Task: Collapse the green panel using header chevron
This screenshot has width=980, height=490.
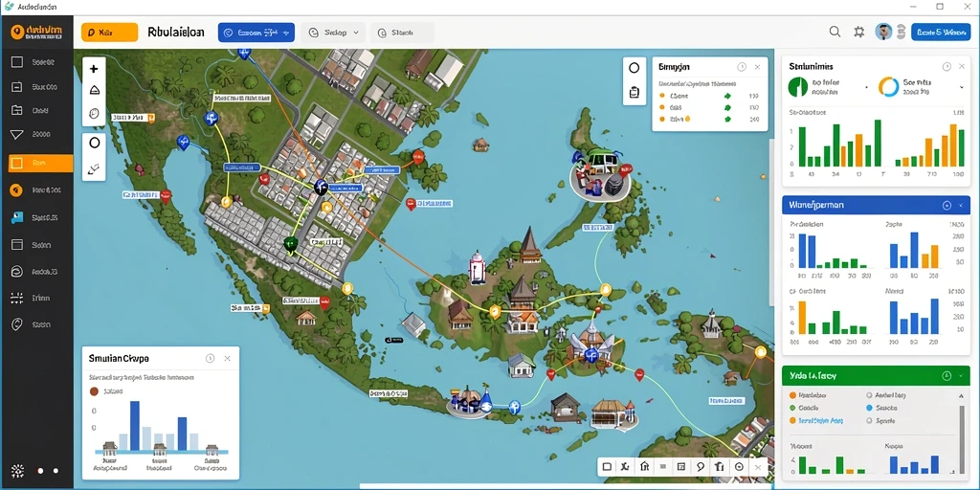Action: click(x=961, y=375)
